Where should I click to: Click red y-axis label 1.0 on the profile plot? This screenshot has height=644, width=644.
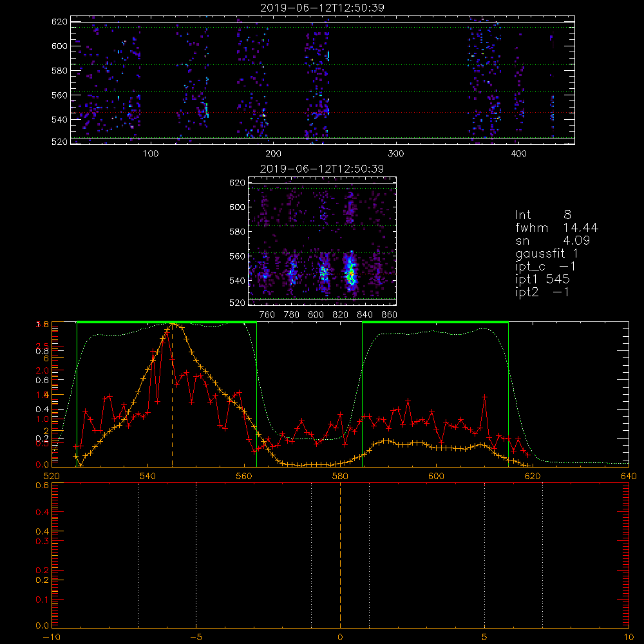click(x=42, y=419)
